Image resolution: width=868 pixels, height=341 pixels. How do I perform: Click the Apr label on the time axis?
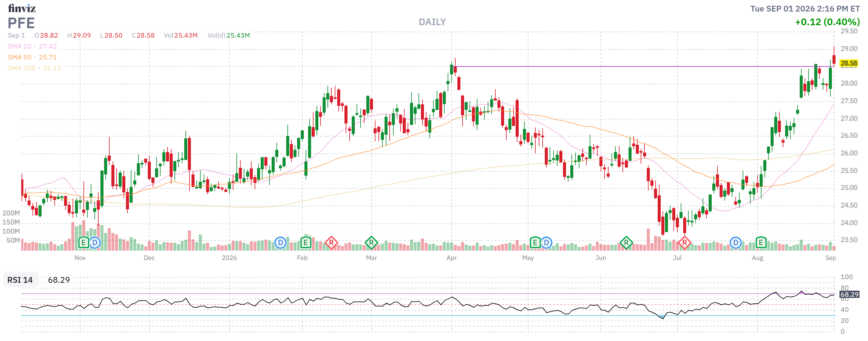click(452, 258)
